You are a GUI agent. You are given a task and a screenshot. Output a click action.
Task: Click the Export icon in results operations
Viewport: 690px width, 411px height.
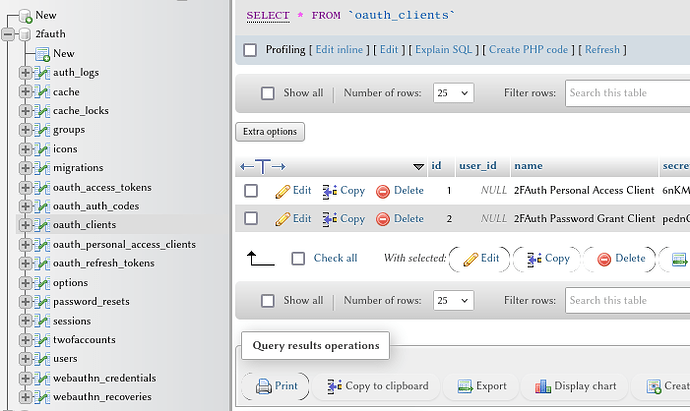click(465, 386)
